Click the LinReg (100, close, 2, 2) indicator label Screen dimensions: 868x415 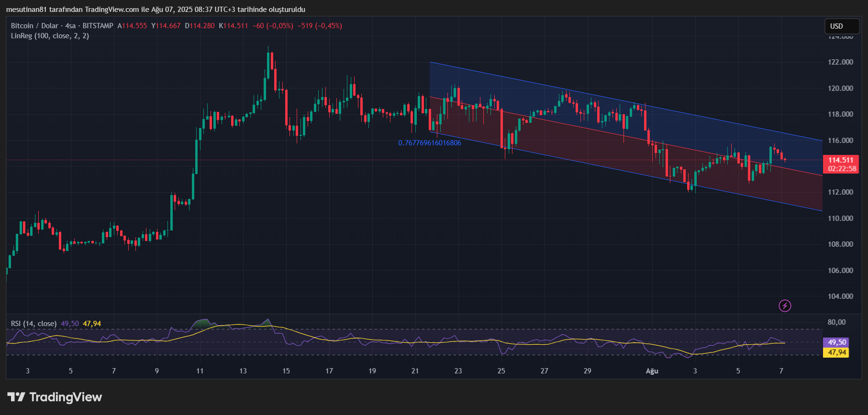pos(50,36)
